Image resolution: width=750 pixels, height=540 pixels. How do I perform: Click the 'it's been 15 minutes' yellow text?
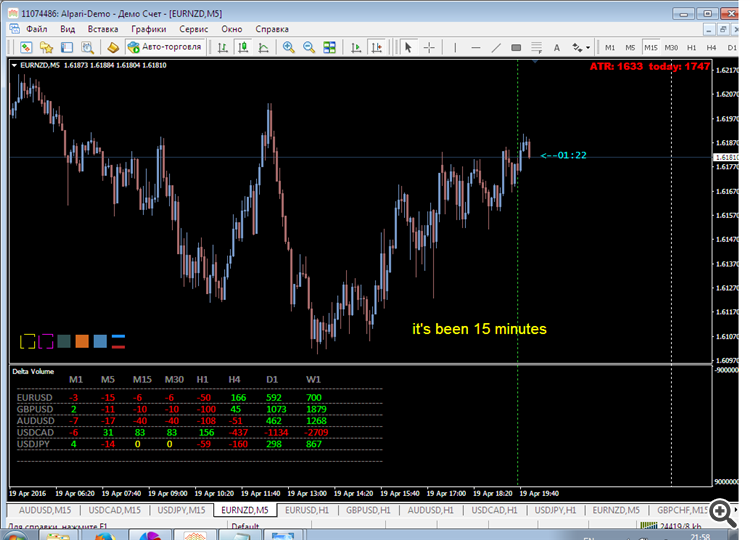(479, 329)
